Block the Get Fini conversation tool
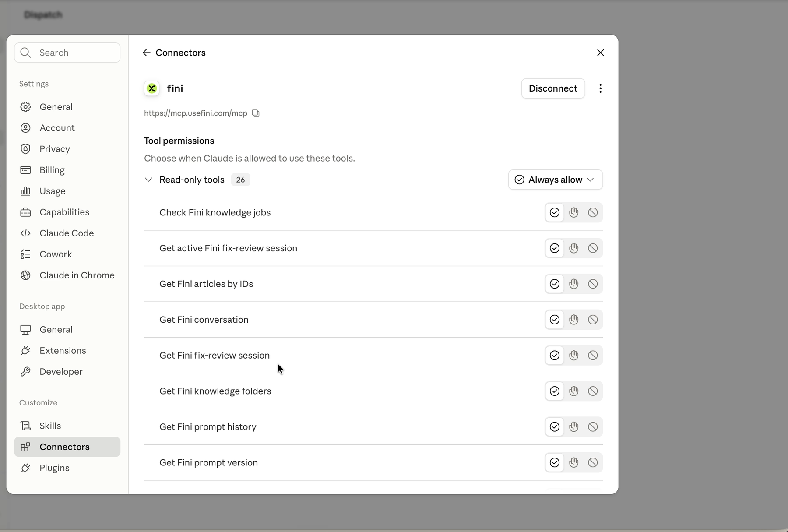 click(x=593, y=320)
